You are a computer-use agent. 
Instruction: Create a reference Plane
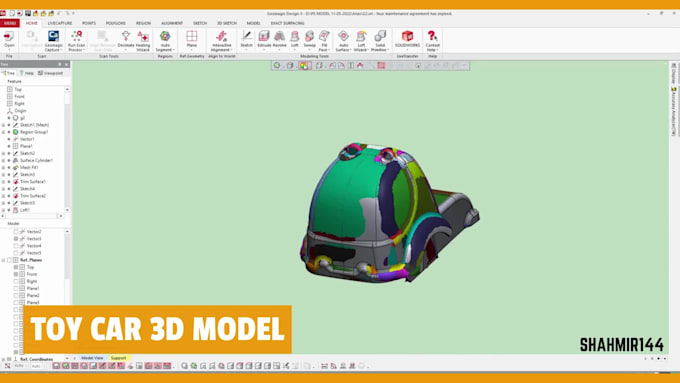pyautogui.click(x=192, y=39)
